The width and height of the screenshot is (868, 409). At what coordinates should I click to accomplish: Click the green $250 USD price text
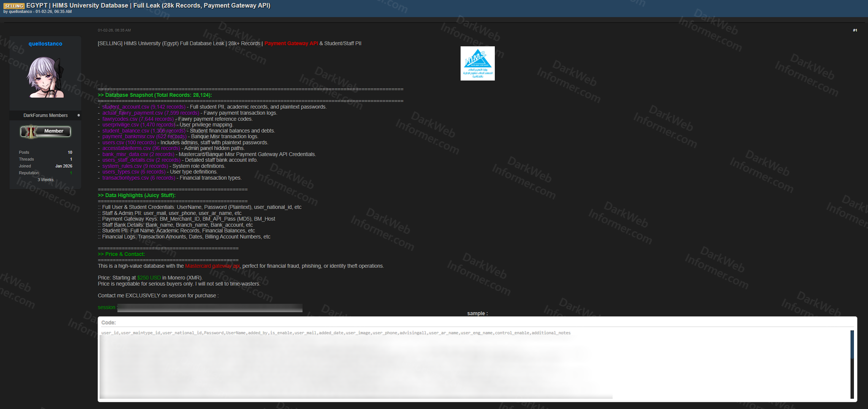[149, 278]
